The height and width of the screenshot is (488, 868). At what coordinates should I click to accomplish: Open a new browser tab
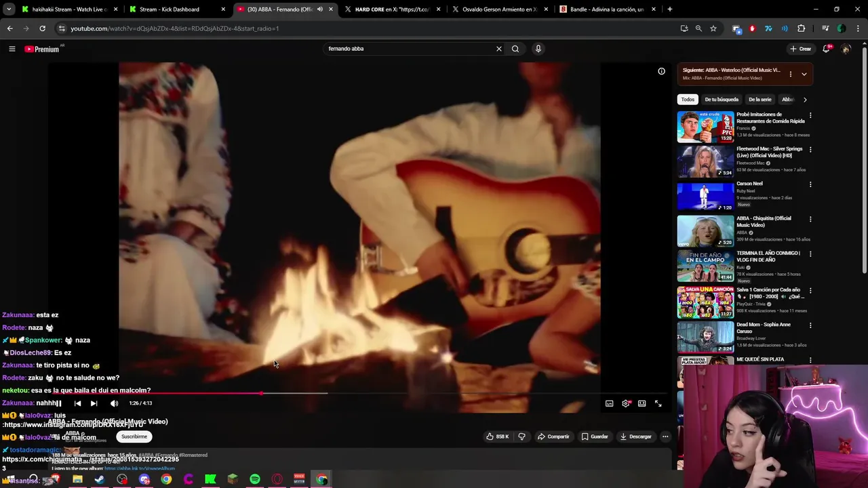[x=669, y=9]
